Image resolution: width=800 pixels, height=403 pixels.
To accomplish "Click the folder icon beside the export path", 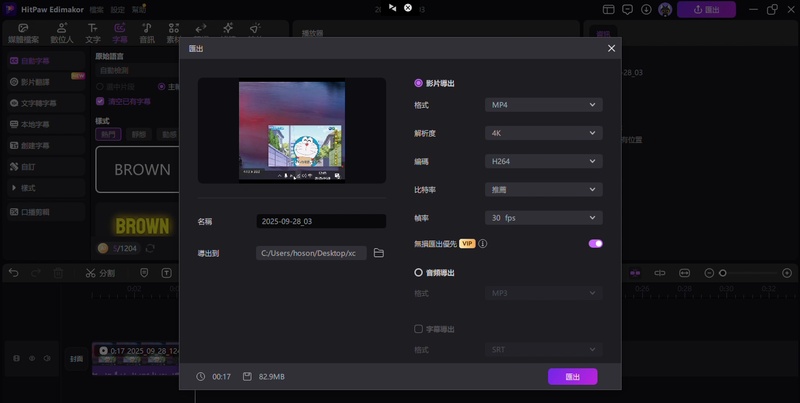I will (x=379, y=253).
